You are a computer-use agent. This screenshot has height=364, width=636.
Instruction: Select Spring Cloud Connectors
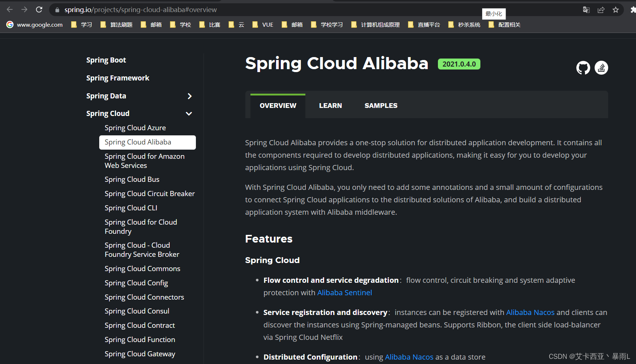[x=144, y=297]
